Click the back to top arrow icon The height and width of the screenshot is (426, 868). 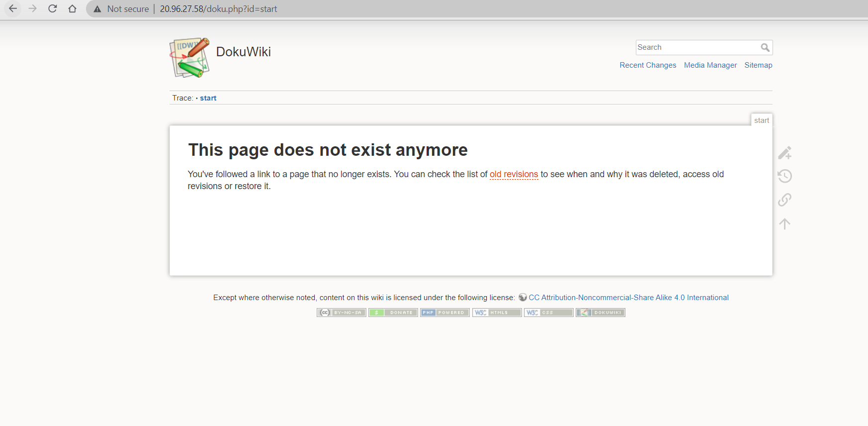coord(784,224)
